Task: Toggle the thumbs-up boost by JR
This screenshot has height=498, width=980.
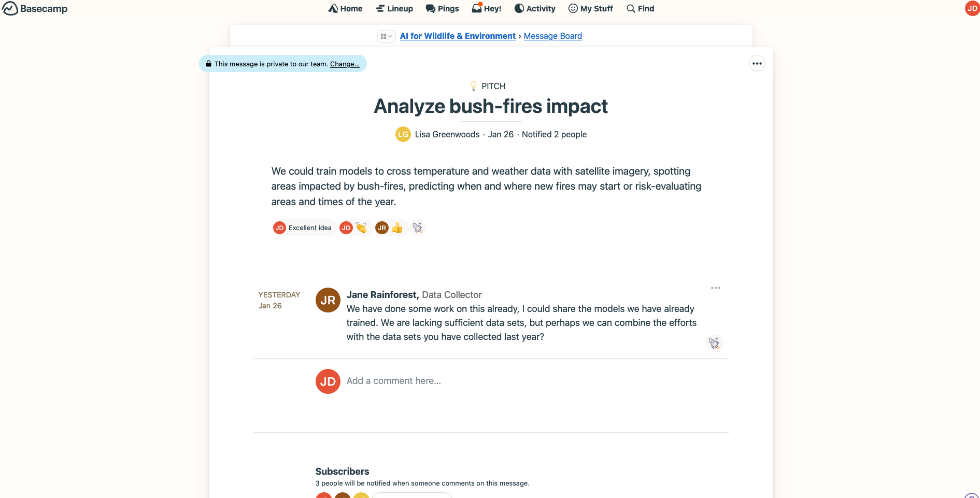Action: 397,227
